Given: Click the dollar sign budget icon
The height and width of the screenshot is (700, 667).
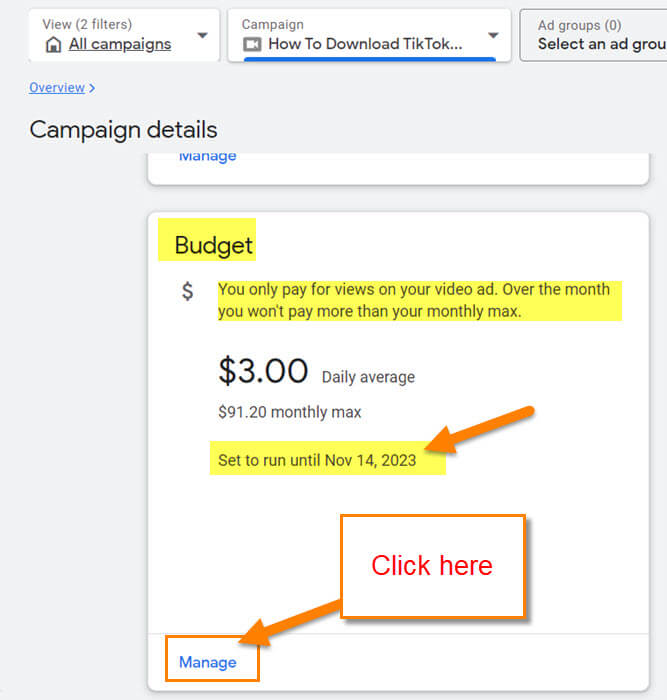Looking at the screenshot, I should tap(188, 291).
